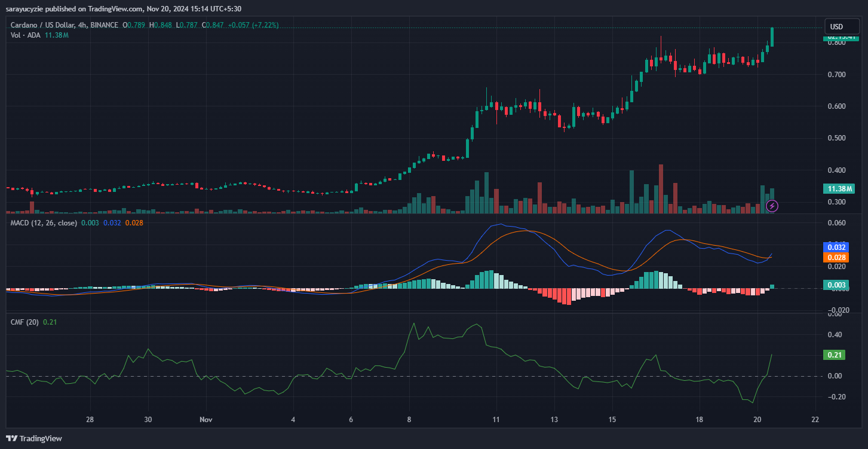Click the 22 date on the time axis

click(x=815, y=420)
